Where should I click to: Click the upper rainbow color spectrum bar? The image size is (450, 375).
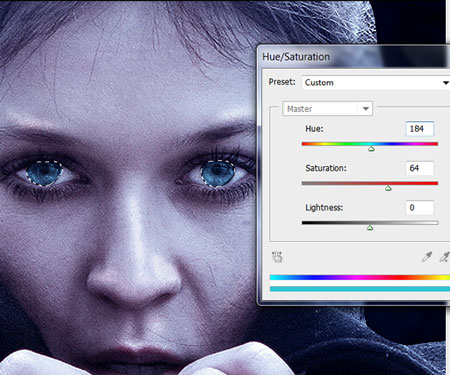tap(360, 277)
